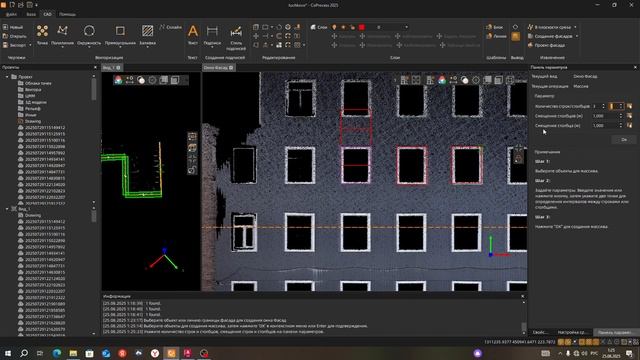
Task: Toggle the layer lock icon
Action: [x=352, y=27]
